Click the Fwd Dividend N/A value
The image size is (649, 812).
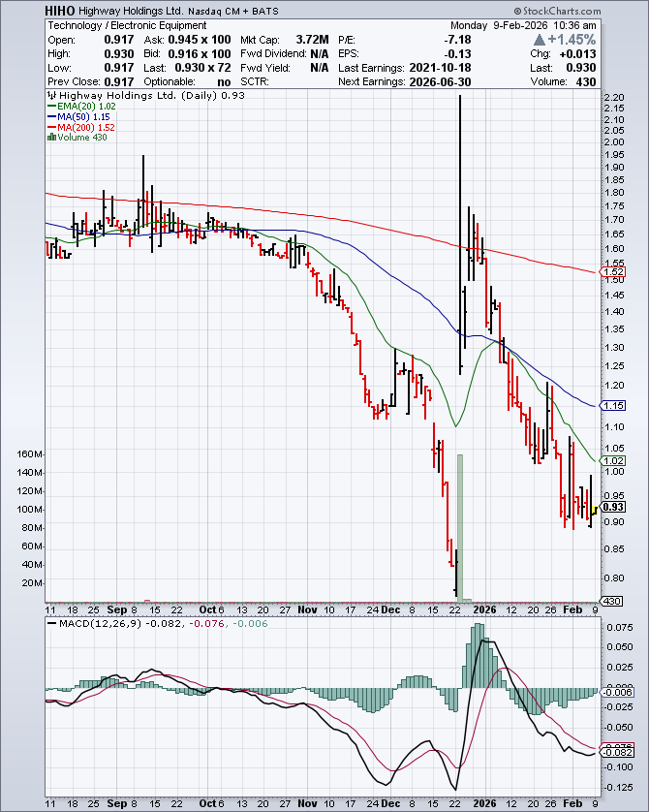pos(320,54)
